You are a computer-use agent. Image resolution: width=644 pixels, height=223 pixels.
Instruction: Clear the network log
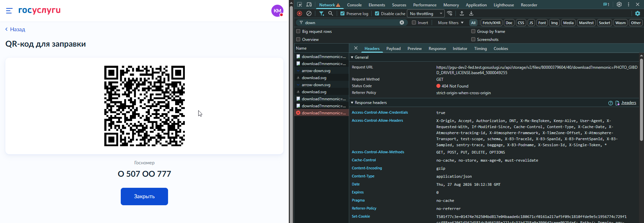pyautogui.click(x=309, y=13)
